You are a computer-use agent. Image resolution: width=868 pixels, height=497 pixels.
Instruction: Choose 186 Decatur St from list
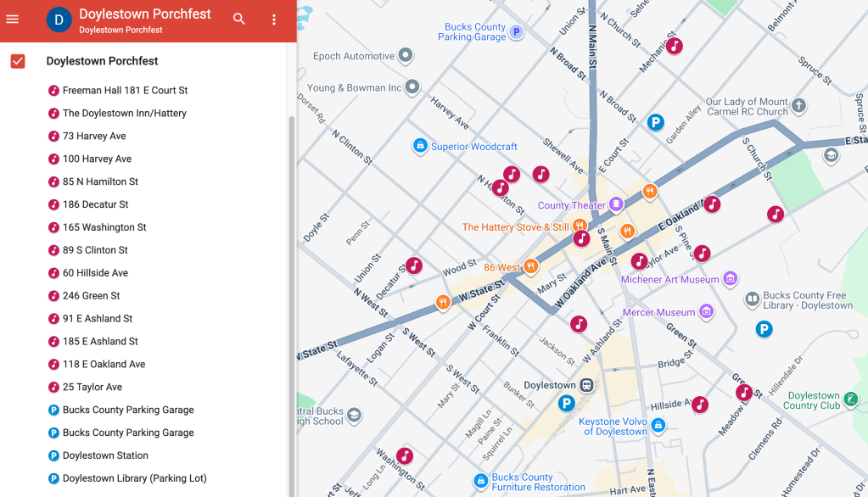[95, 205]
